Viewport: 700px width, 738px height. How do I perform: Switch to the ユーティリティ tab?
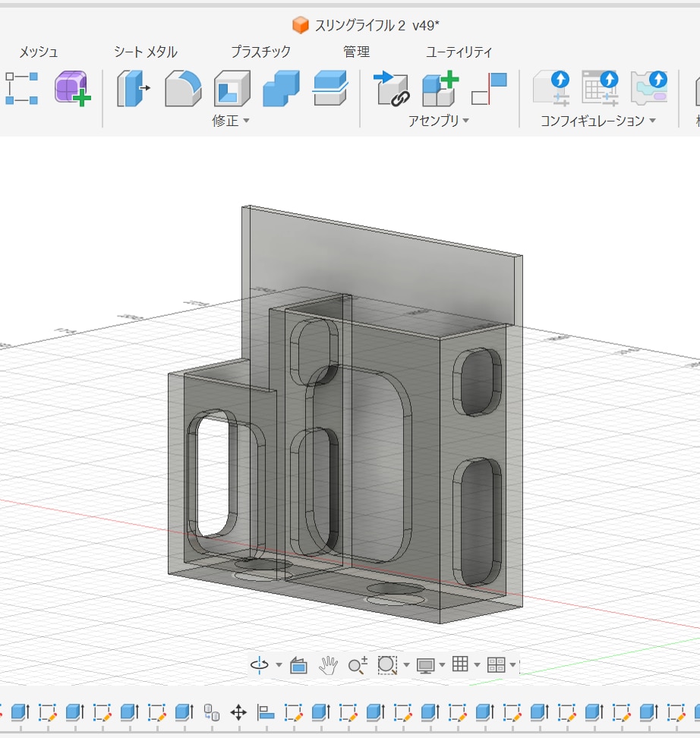coord(459,52)
